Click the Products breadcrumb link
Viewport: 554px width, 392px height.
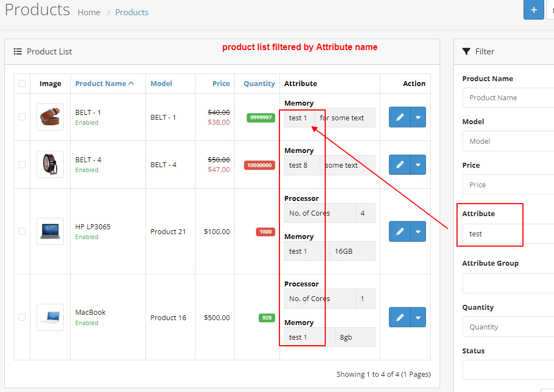point(132,12)
